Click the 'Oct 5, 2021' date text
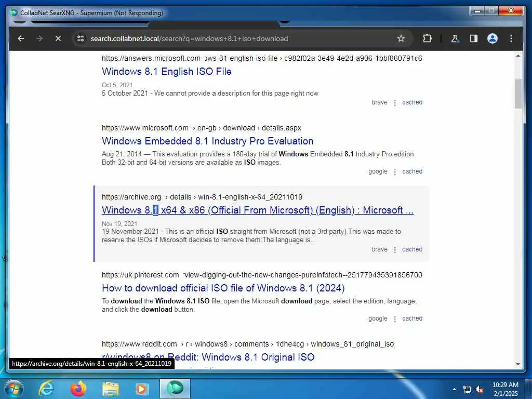 point(117,85)
